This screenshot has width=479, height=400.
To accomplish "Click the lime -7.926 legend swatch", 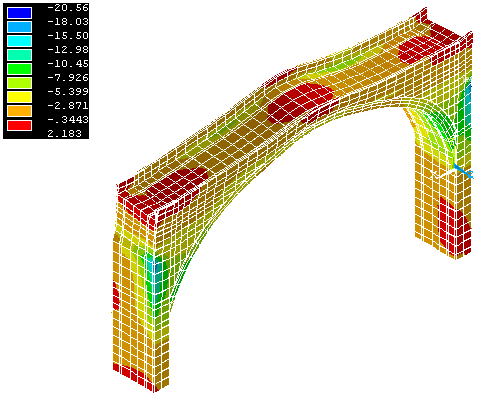I will [x=20, y=83].
